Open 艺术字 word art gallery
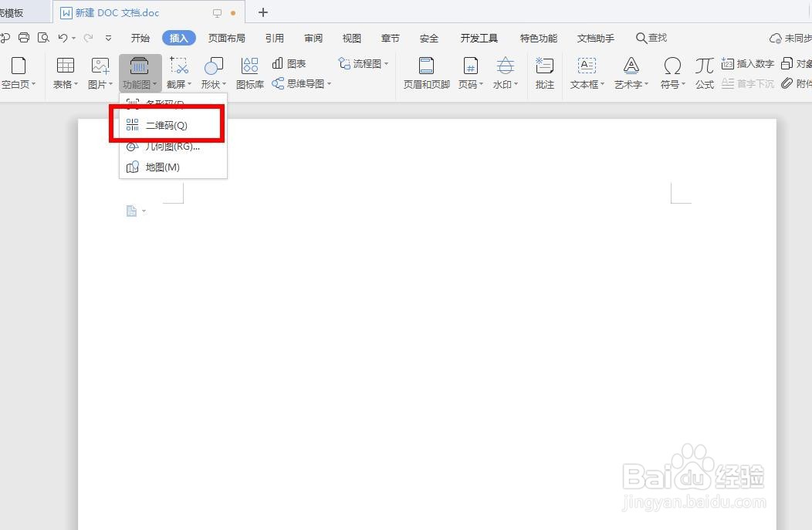812x530 pixels. pyautogui.click(x=631, y=73)
